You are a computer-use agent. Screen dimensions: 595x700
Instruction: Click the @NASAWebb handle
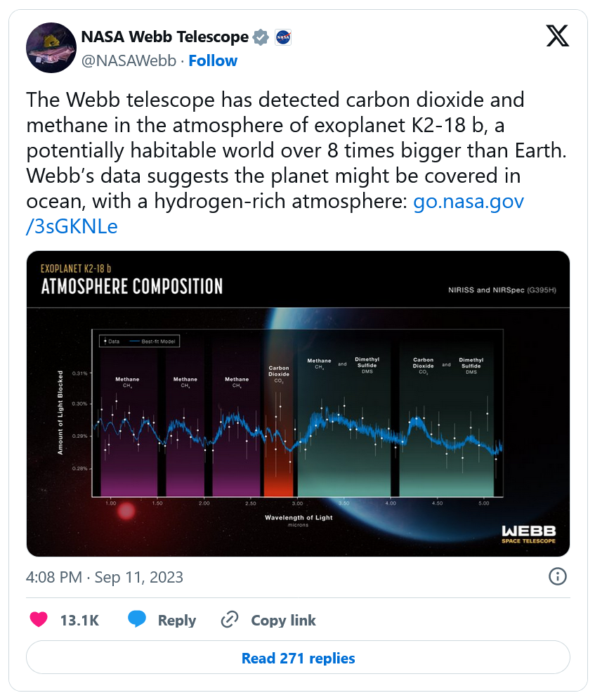coord(129,61)
